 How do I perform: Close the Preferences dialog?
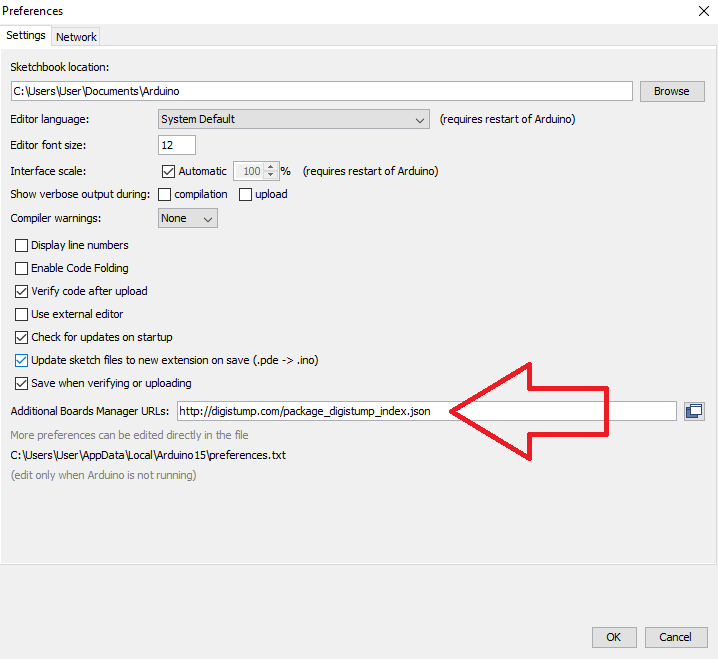pyautogui.click(x=704, y=11)
